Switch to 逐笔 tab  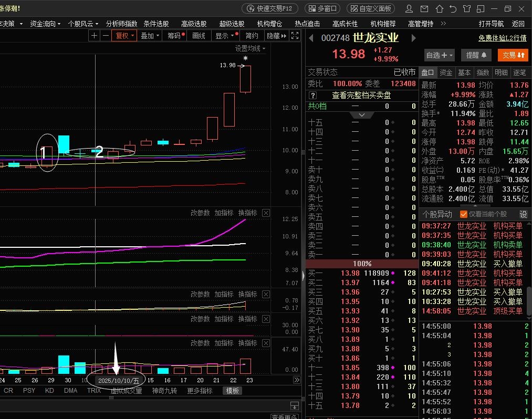[x=519, y=72]
